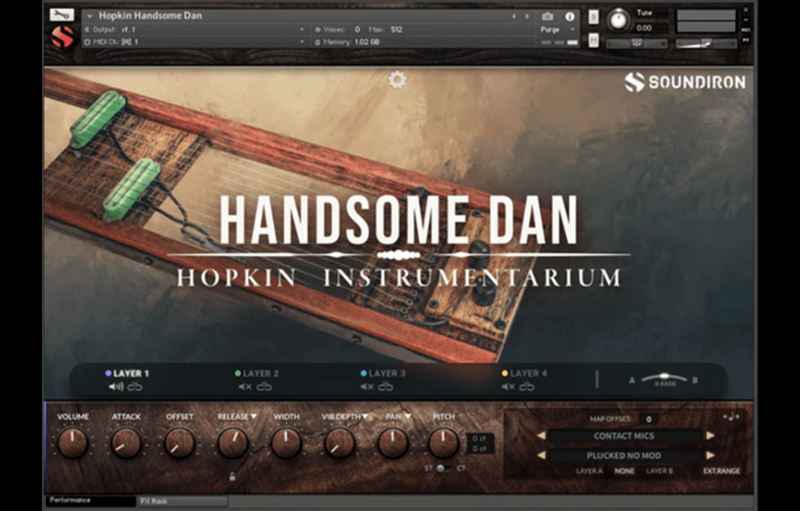Click the link icon under Layer 1

point(135,387)
